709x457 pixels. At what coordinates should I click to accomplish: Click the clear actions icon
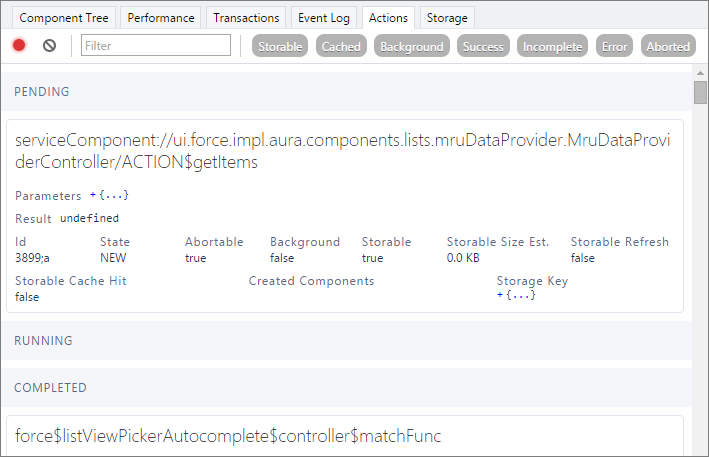tap(50, 45)
